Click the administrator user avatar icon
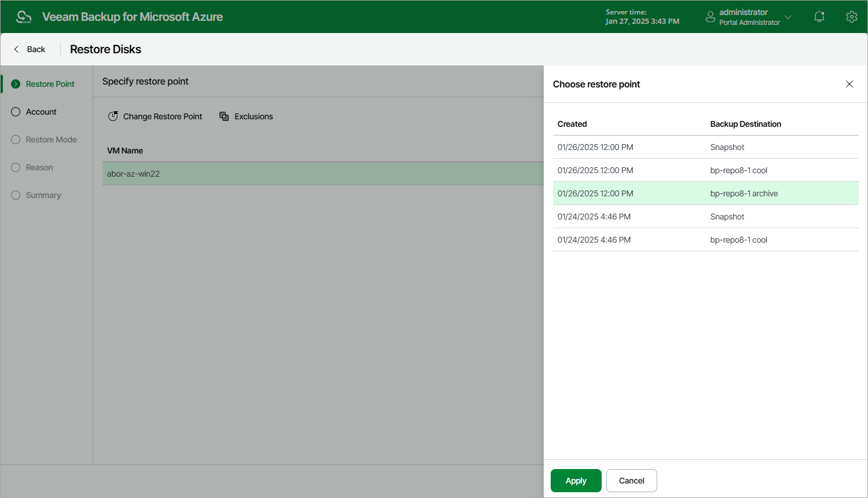 tap(710, 17)
